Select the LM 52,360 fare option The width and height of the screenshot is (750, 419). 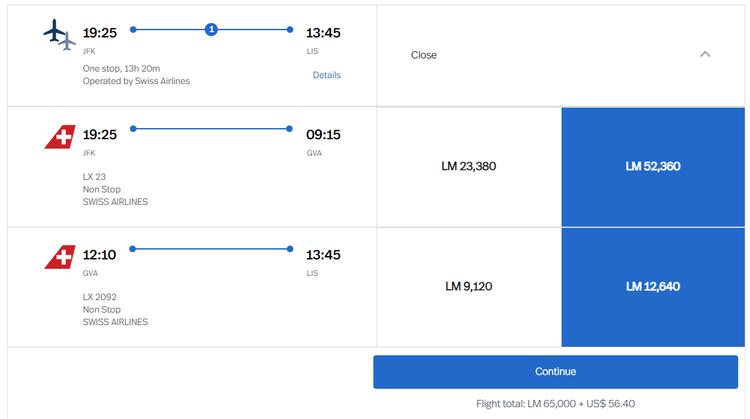[653, 166]
